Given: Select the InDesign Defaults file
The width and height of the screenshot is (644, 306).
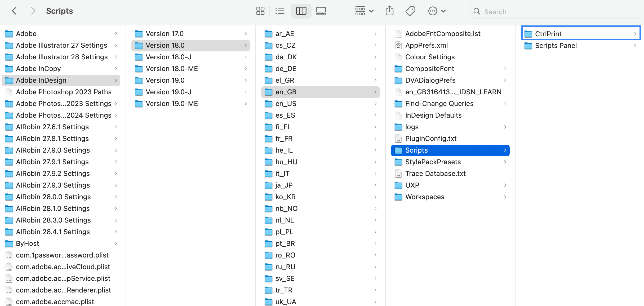Looking at the screenshot, I should pos(450,115).
